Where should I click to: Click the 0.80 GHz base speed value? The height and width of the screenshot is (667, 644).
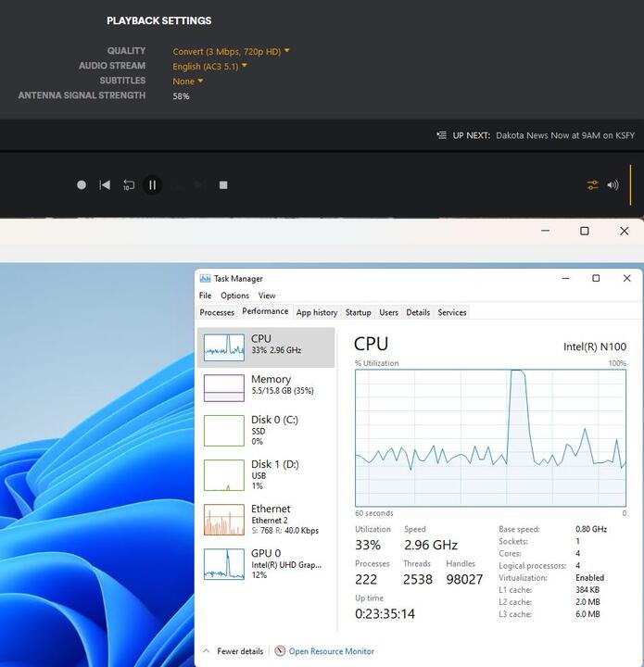click(x=591, y=529)
